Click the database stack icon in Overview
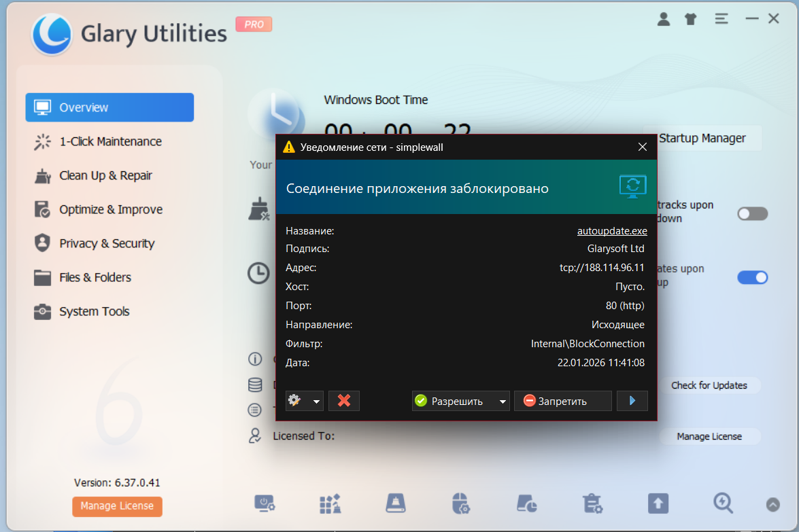Screen dimensions: 799x532 coord(255,385)
